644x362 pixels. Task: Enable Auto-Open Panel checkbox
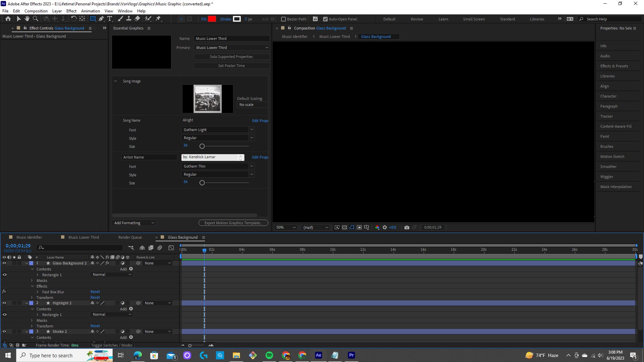click(325, 19)
